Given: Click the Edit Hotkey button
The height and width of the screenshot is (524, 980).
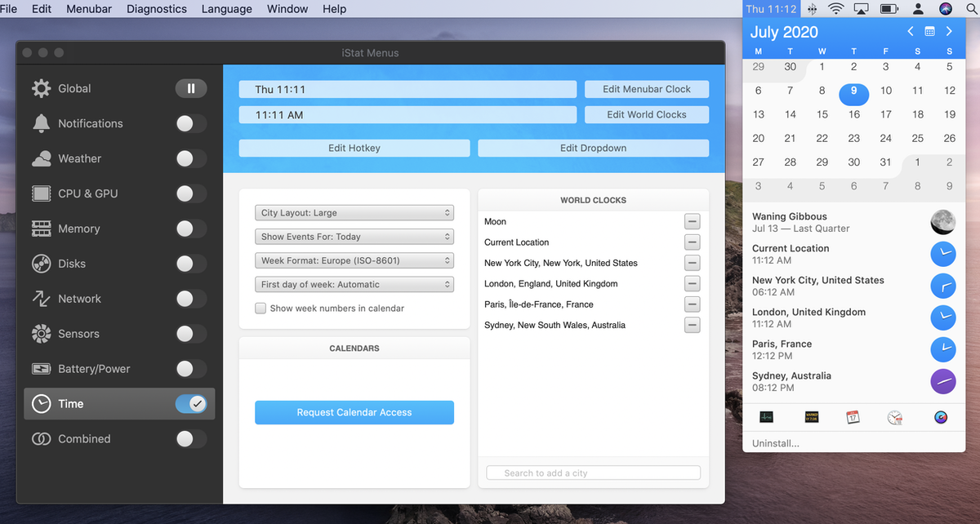Looking at the screenshot, I should 354,148.
